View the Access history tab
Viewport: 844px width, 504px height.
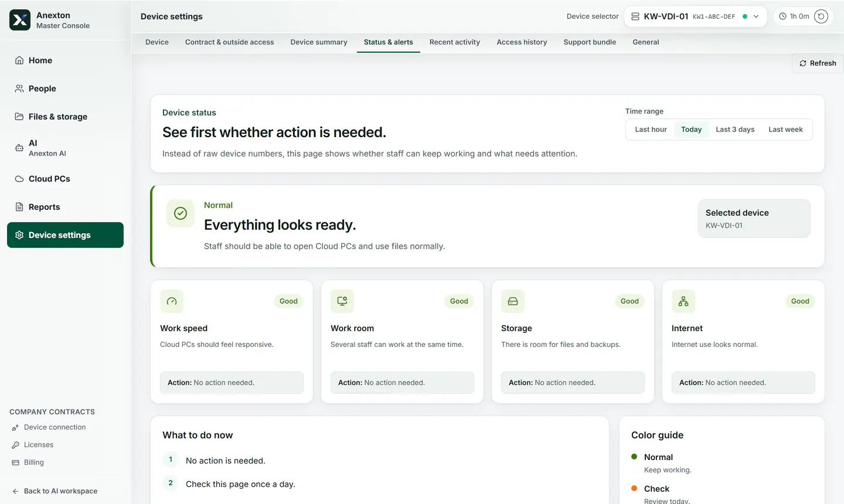522,42
